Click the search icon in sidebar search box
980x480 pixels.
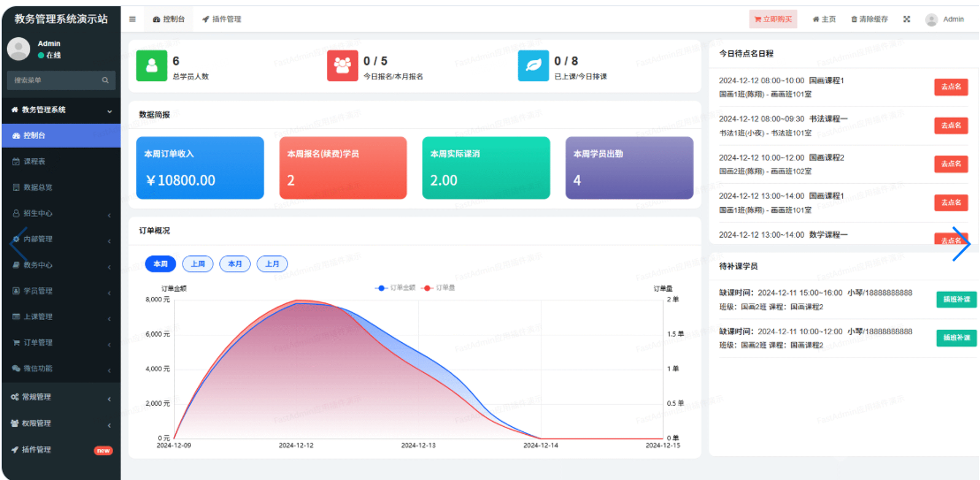105,80
